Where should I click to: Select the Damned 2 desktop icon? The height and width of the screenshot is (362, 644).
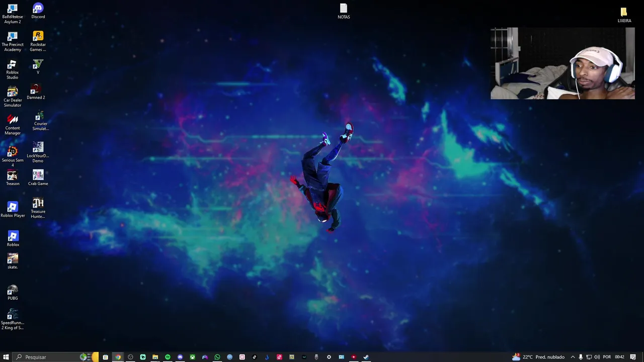pyautogui.click(x=36, y=92)
